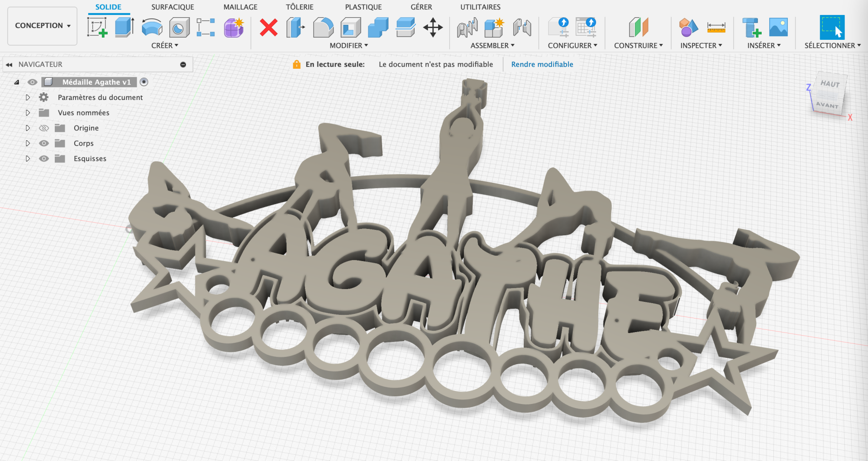The width and height of the screenshot is (868, 461).
Task: Click the orange read-only lock icon
Action: tap(296, 64)
